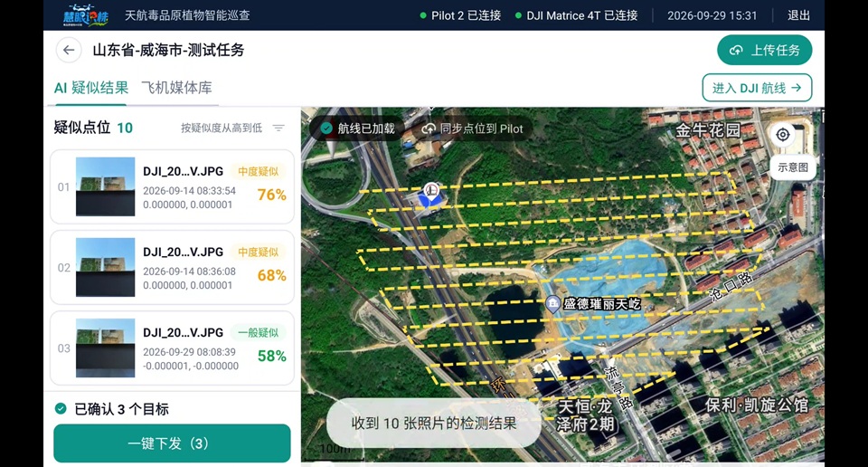This screenshot has width=868, height=467.
Task: Open thumbnail of result 02
Action: (x=105, y=267)
